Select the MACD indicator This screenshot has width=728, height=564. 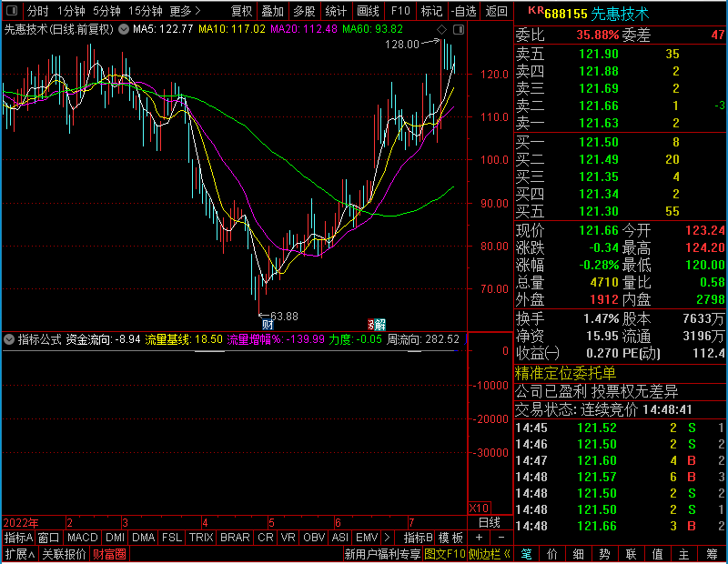(82, 538)
